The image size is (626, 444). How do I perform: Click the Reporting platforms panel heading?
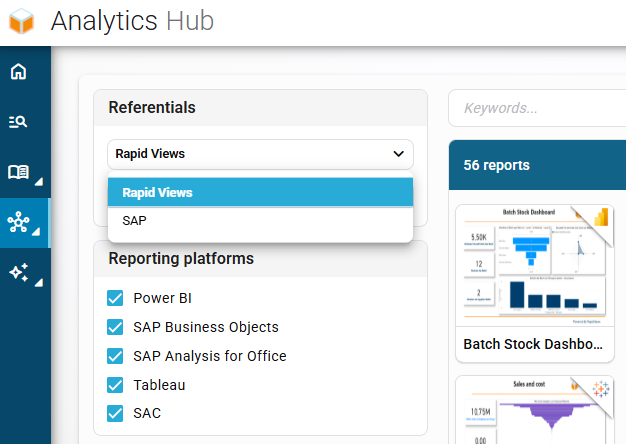pos(181,259)
